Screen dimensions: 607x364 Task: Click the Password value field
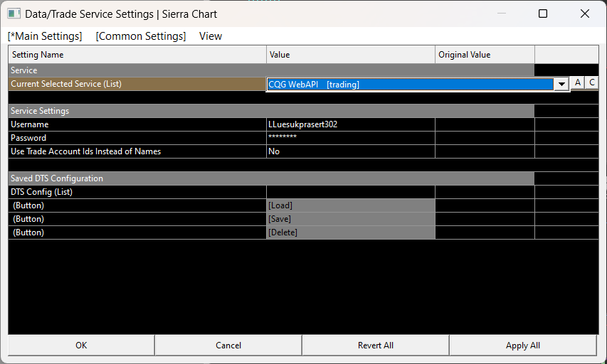click(x=350, y=138)
